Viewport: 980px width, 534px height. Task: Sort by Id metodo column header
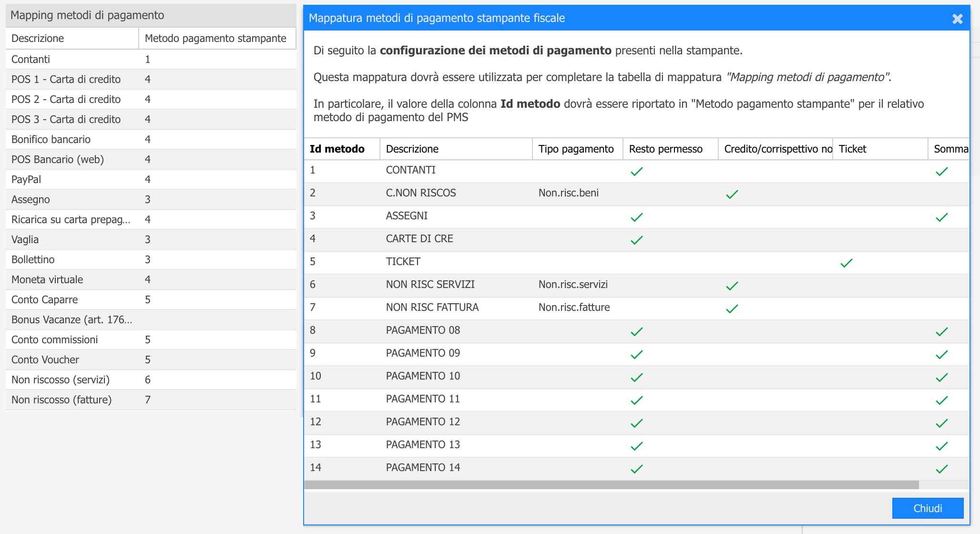(x=337, y=149)
